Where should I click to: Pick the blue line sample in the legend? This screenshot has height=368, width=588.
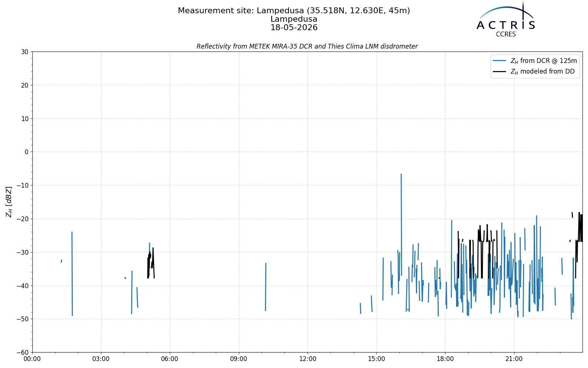[x=499, y=61]
